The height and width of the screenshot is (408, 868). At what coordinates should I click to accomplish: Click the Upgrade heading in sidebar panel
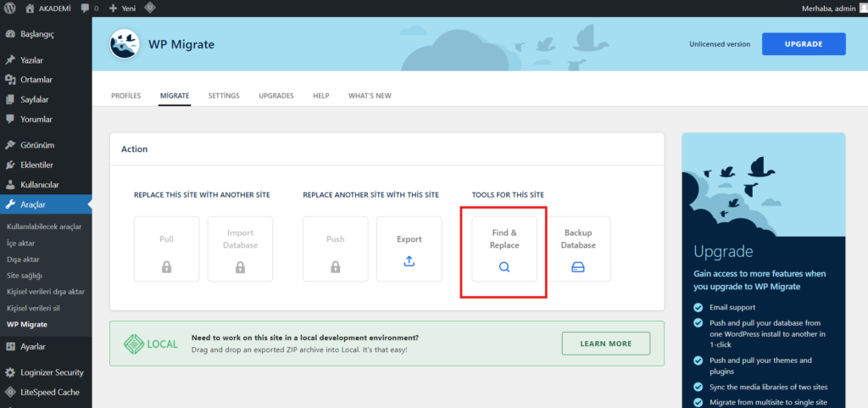tap(723, 252)
